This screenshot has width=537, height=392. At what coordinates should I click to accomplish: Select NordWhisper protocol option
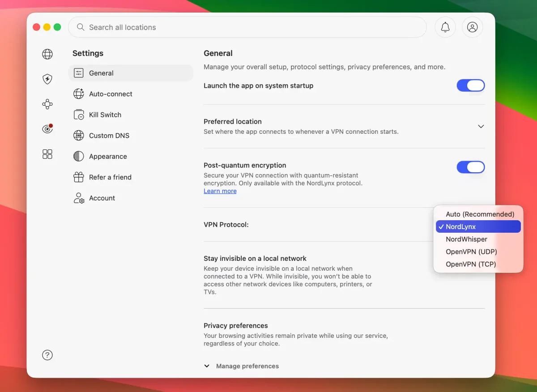tap(478, 239)
